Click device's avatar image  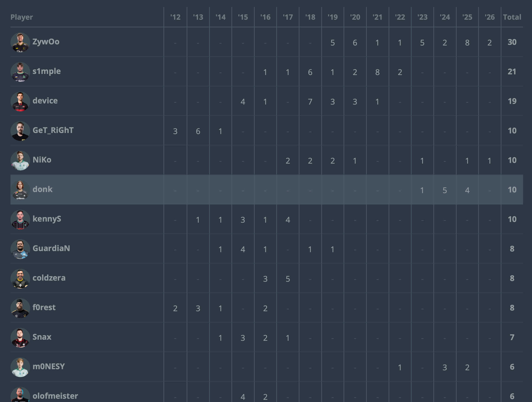pos(20,101)
